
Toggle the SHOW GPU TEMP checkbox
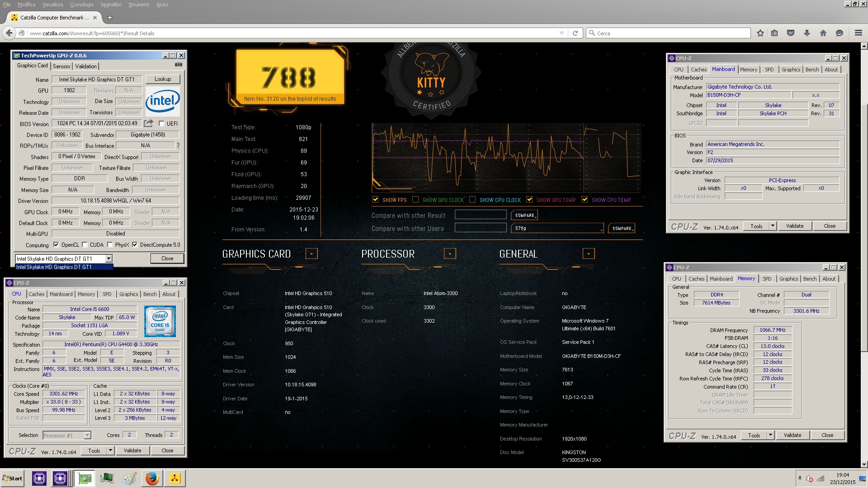[x=529, y=200]
